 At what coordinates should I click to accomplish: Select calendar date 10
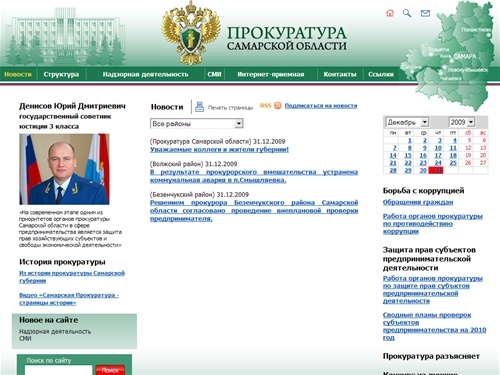click(x=438, y=148)
